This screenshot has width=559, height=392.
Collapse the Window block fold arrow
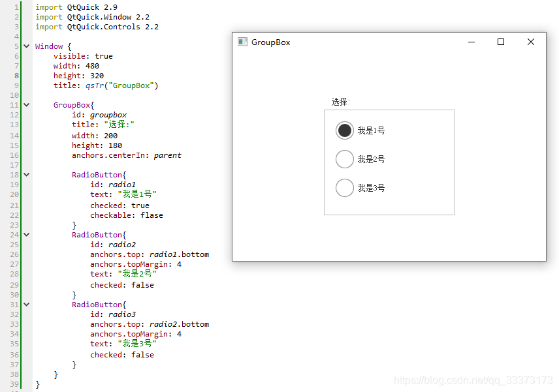(26, 46)
